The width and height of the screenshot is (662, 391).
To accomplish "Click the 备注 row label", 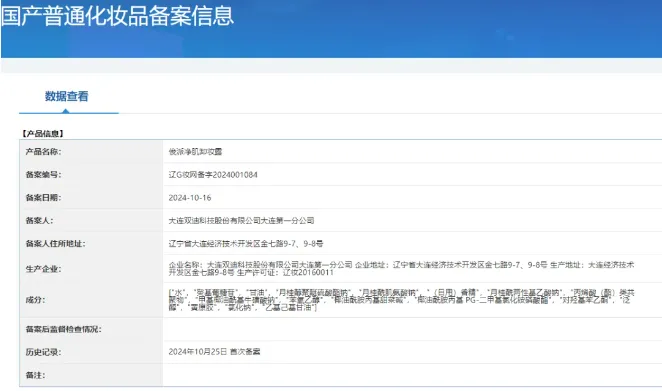I will (x=35, y=375).
